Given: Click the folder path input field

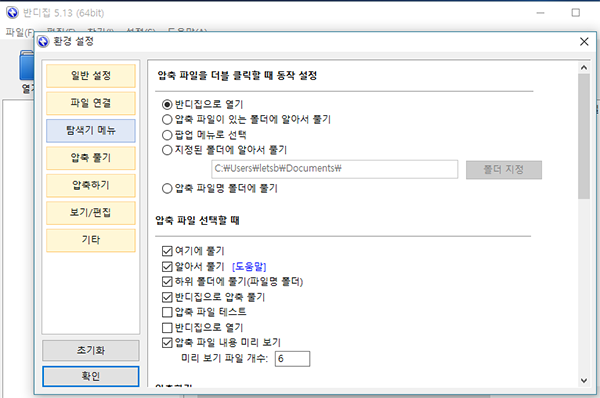Looking at the screenshot, I should pyautogui.click(x=334, y=169).
